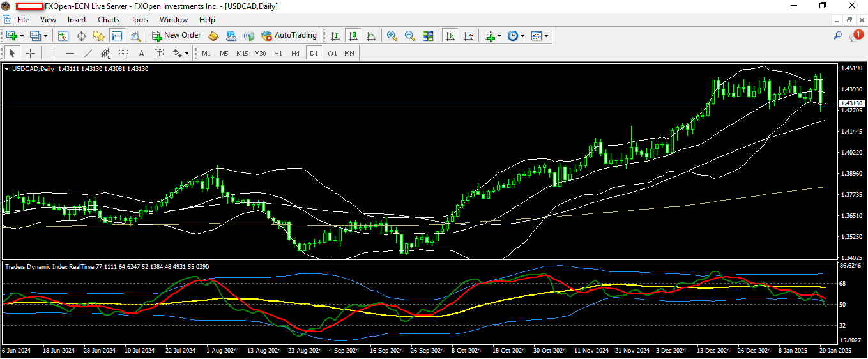Screen dimensions: 868x359
Task: Switch to H4 timeframe
Action: point(296,53)
